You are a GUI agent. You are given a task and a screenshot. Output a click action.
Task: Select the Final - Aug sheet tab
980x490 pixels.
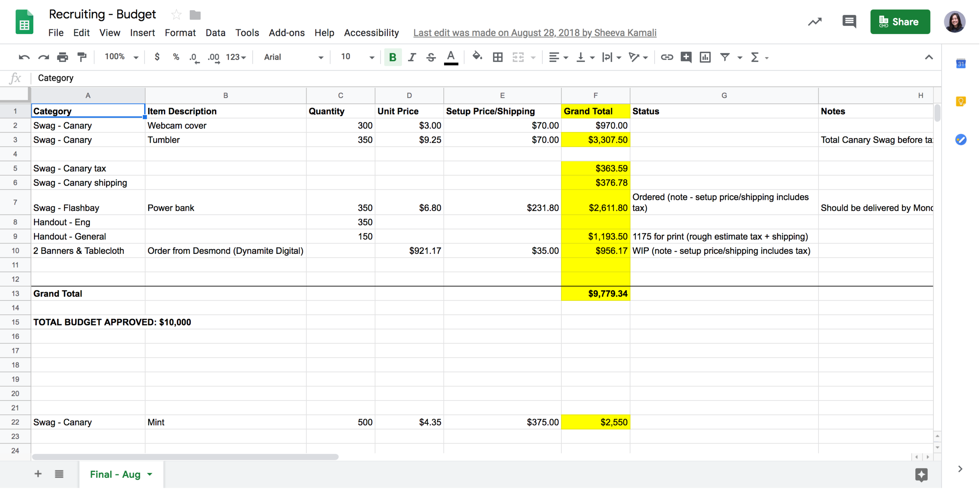coord(115,474)
